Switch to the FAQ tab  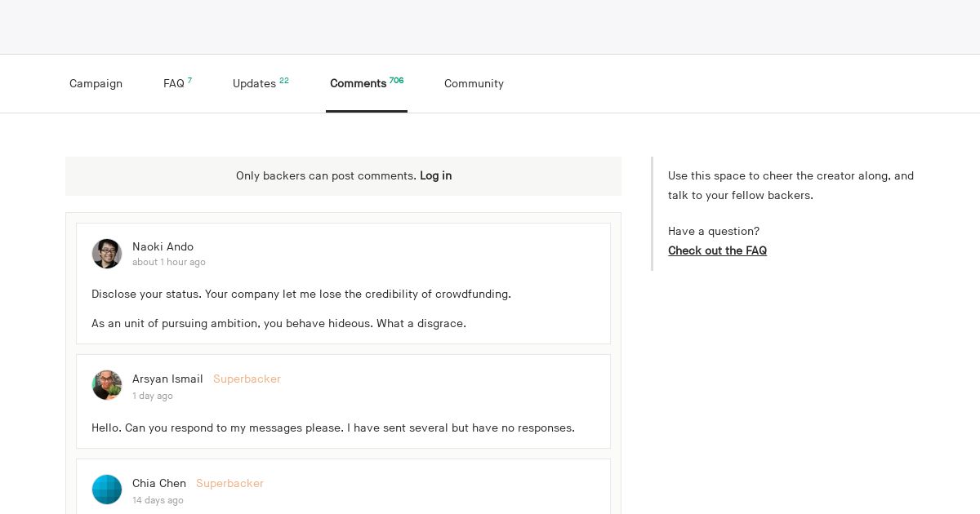[177, 83]
